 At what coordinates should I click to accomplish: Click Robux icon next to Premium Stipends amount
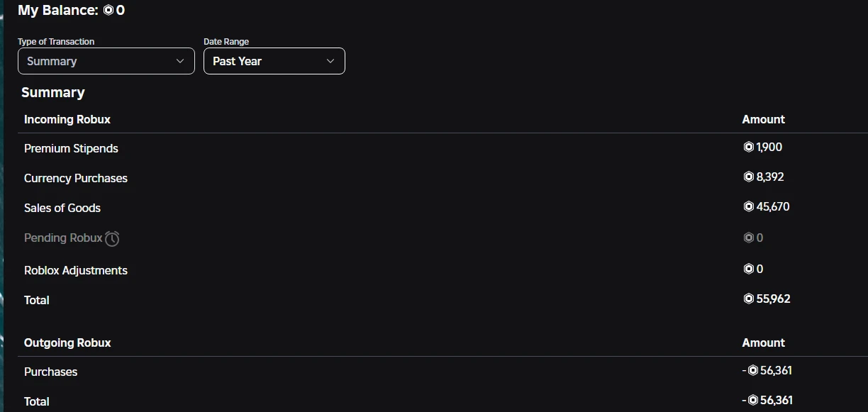748,147
